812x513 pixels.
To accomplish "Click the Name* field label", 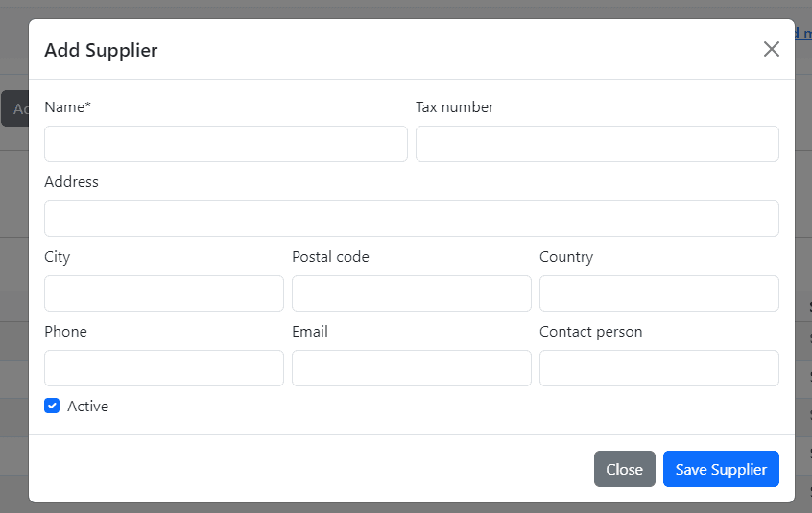I will pos(68,107).
